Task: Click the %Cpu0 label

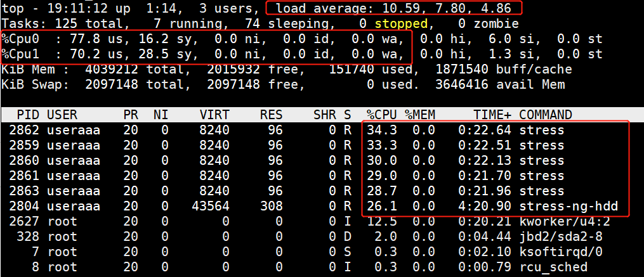Action: click(22, 39)
